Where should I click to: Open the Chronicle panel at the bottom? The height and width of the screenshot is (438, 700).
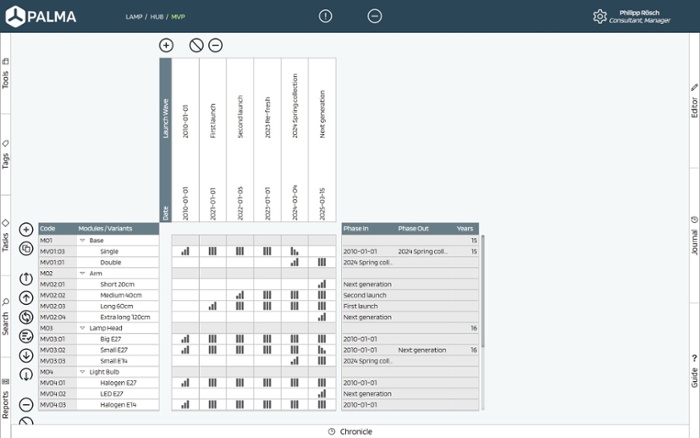click(350, 431)
